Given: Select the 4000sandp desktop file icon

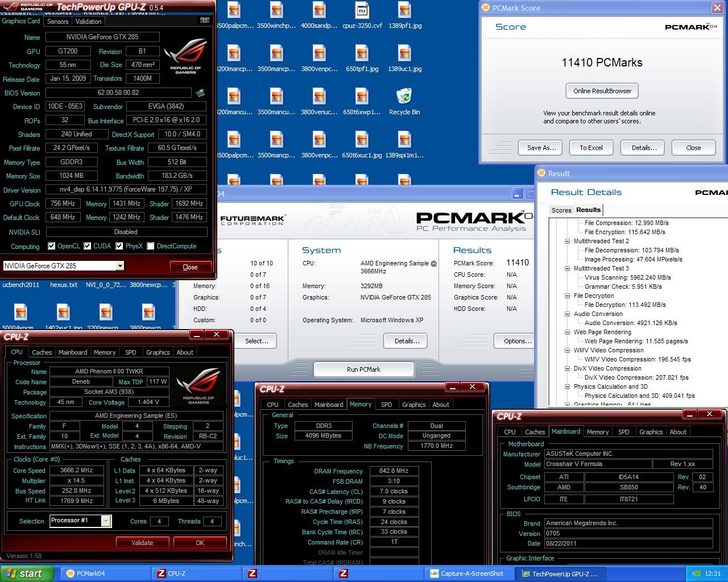Looking at the screenshot, I should tap(319, 16).
